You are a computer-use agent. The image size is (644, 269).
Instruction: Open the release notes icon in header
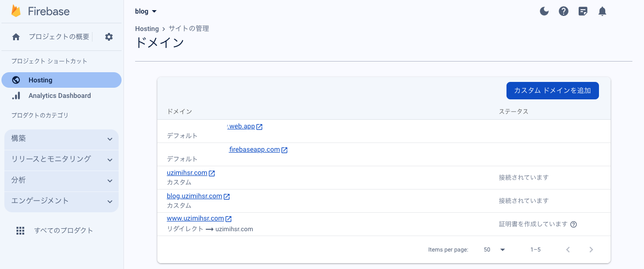tap(583, 11)
